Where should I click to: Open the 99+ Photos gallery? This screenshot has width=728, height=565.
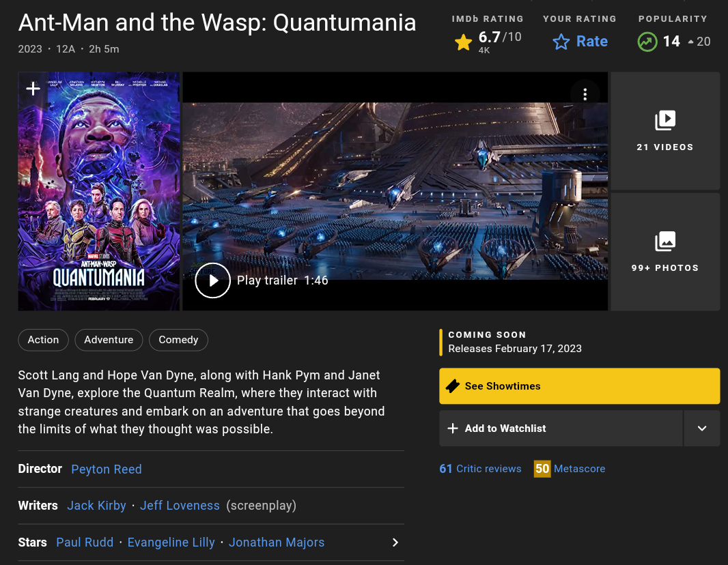pos(664,252)
